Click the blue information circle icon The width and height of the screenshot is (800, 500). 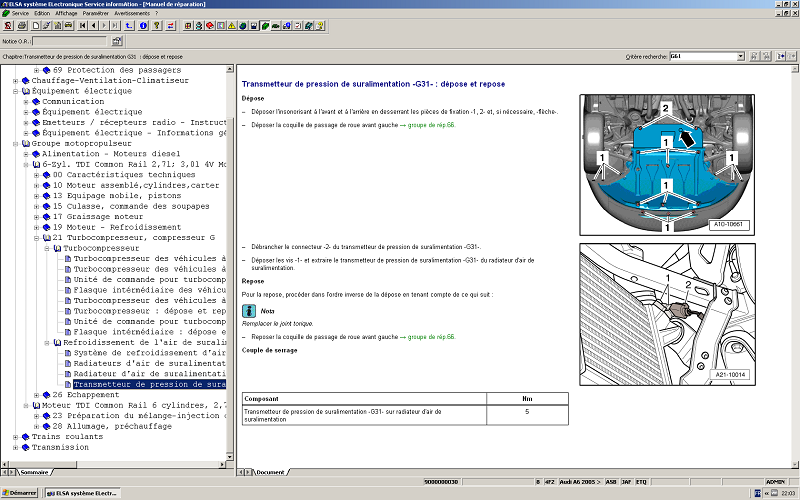[143, 26]
